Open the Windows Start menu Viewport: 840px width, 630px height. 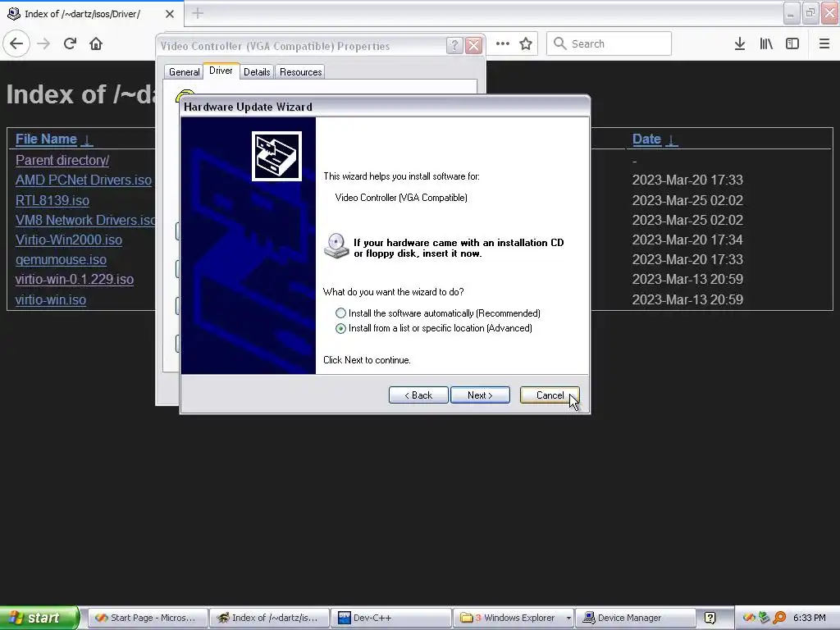click(39, 618)
